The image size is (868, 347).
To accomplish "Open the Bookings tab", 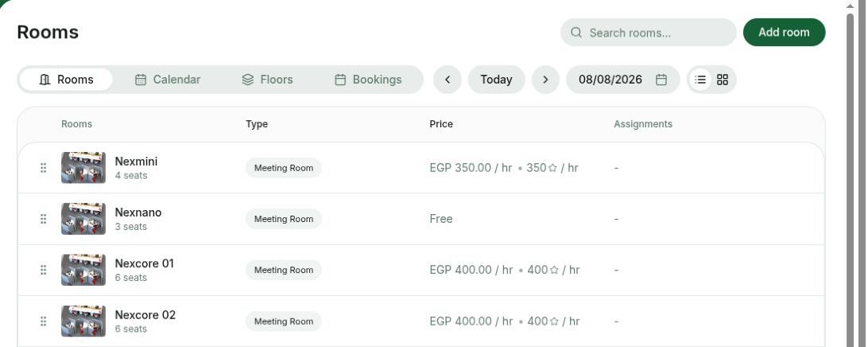I will click(368, 80).
